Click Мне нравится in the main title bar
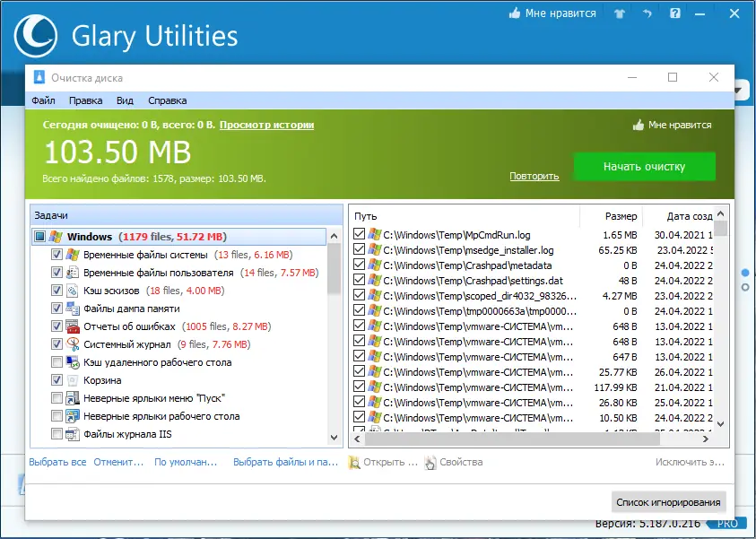The width and height of the screenshot is (756, 539). (x=560, y=13)
